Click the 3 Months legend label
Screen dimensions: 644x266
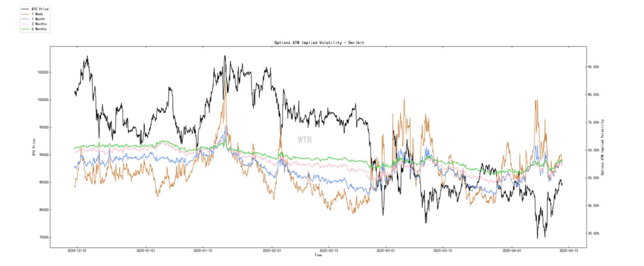(x=39, y=24)
